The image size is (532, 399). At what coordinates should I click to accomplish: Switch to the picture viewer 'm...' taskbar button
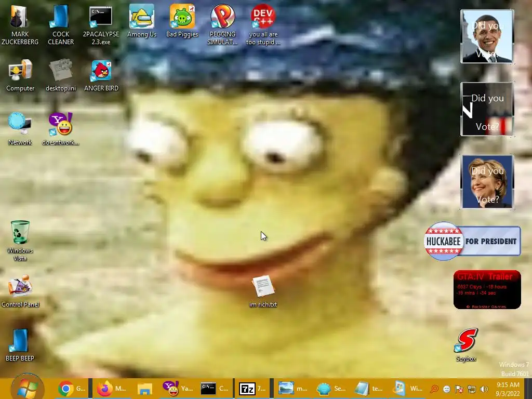point(292,389)
